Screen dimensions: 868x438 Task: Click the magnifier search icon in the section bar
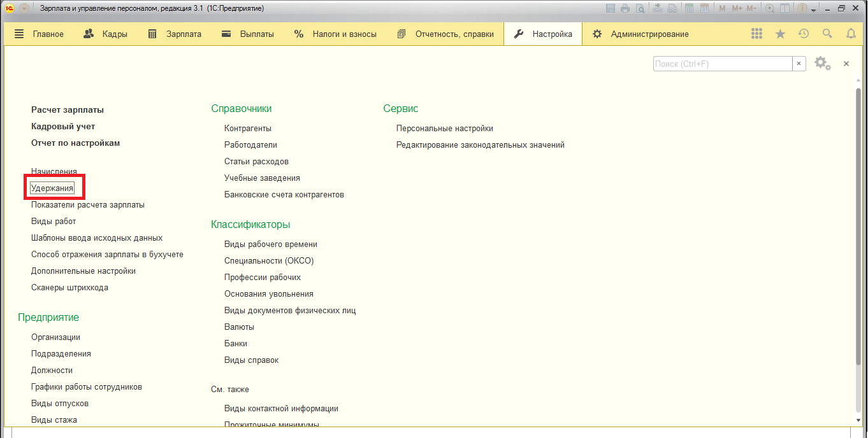pyautogui.click(x=827, y=34)
